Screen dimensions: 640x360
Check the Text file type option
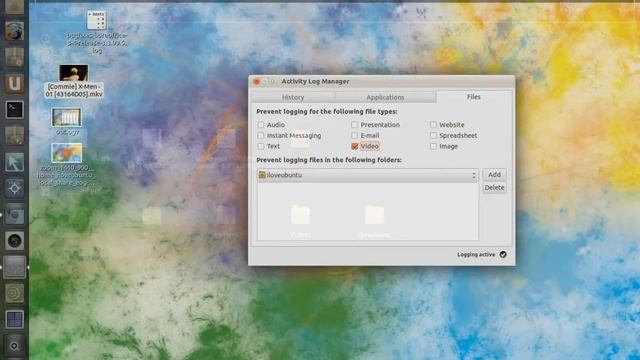click(x=261, y=146)
